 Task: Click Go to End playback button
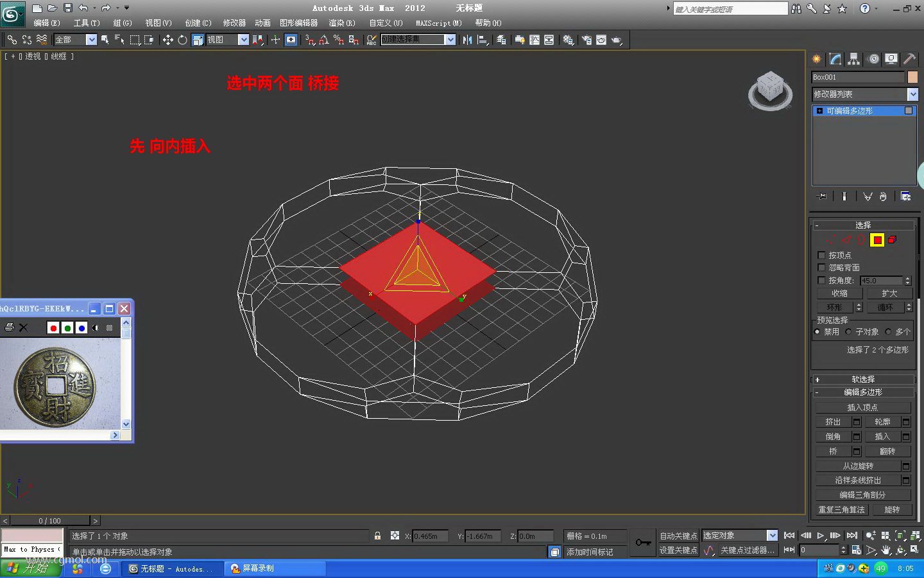point(851,536)
